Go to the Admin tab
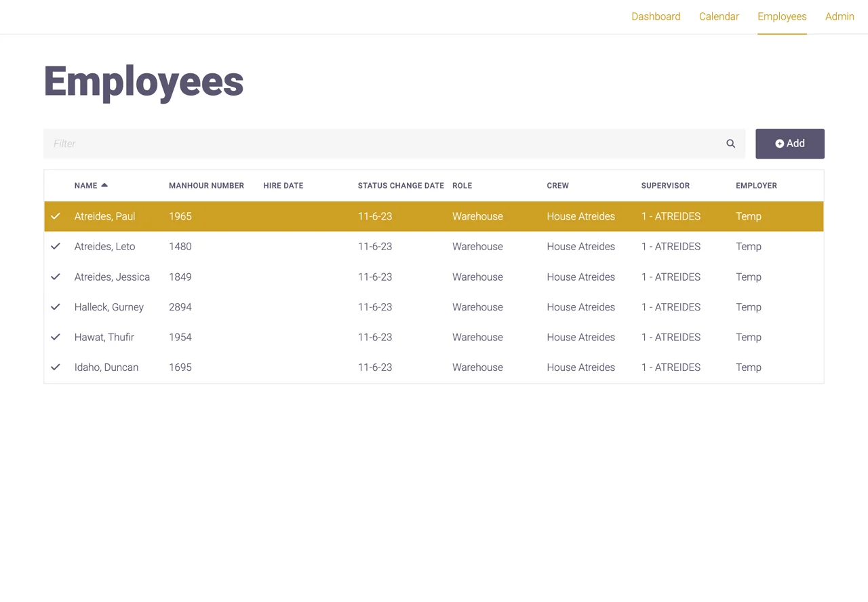This screenshot has height=602, width=868. point(840,16)
